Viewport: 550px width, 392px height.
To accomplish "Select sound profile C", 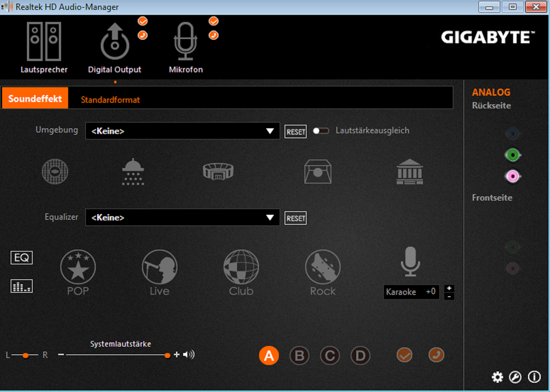I will pos(330,355).
